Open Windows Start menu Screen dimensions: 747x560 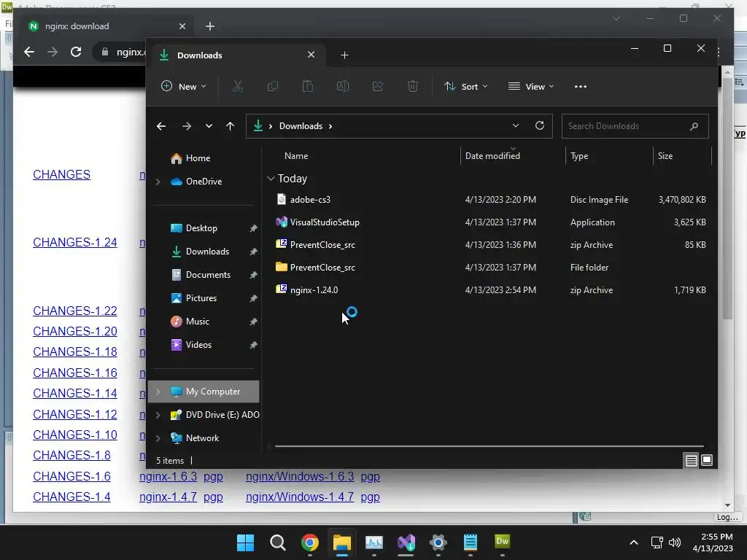coord(245,542)
